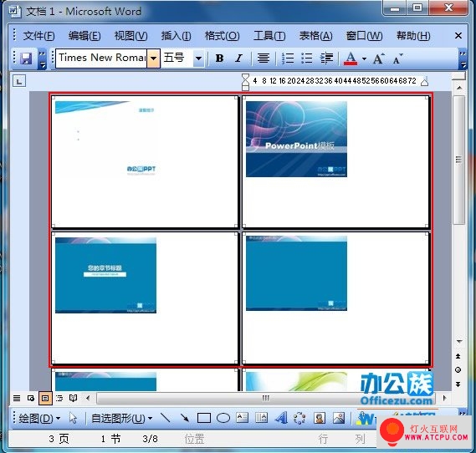This screenshot has width=476, height=453.
Task: Toggle the Print Layout view button
Action: coord(45,398)
